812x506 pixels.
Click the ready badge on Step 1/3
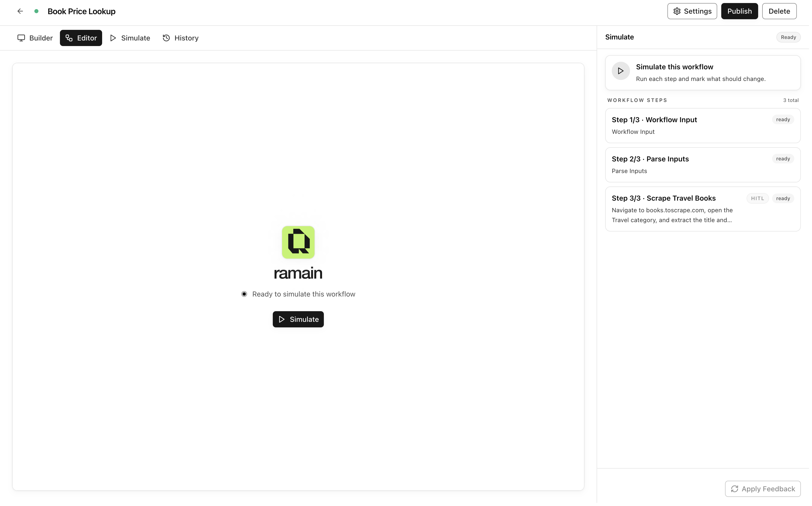point(786,120)
